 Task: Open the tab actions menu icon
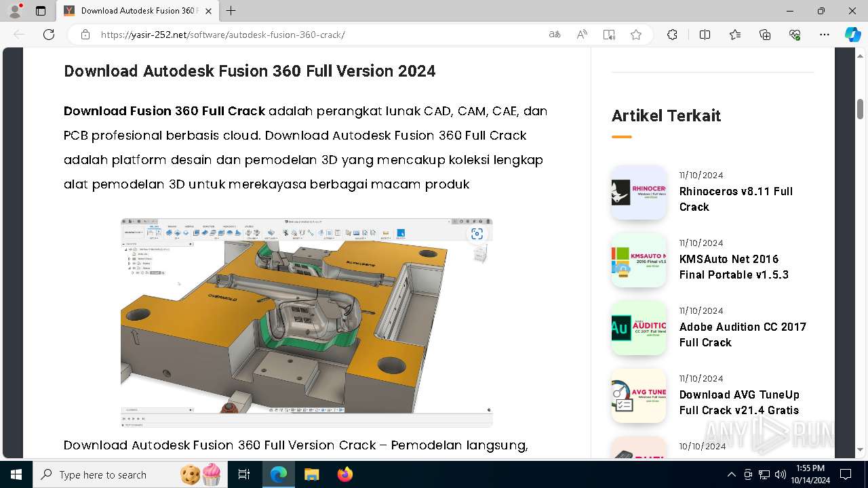coord(41,11)
